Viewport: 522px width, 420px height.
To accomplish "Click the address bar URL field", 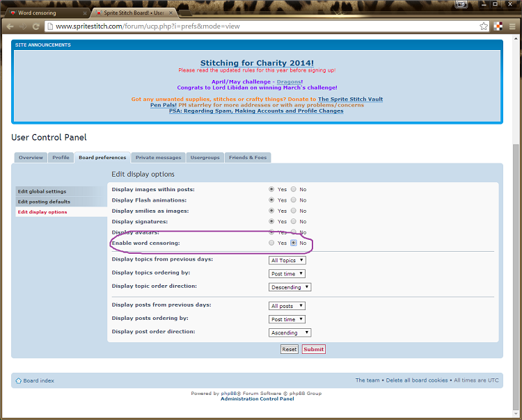I will [x=264, y=26].
